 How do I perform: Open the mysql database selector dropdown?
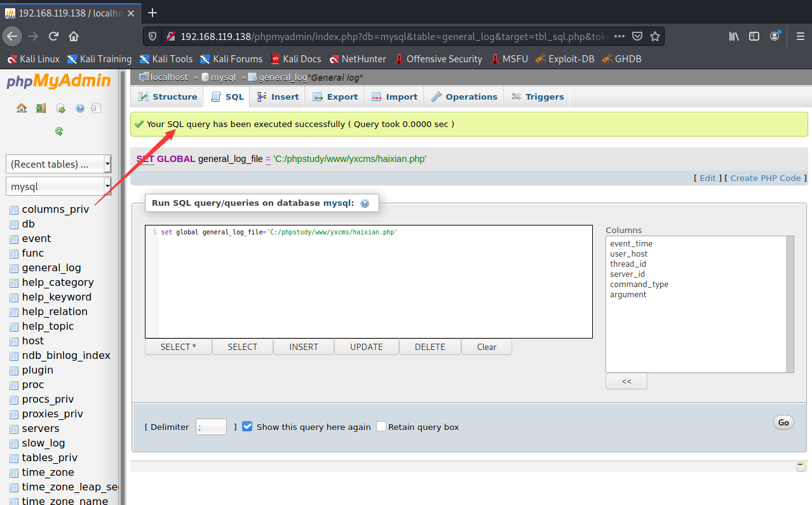click(x=58, y=186)
